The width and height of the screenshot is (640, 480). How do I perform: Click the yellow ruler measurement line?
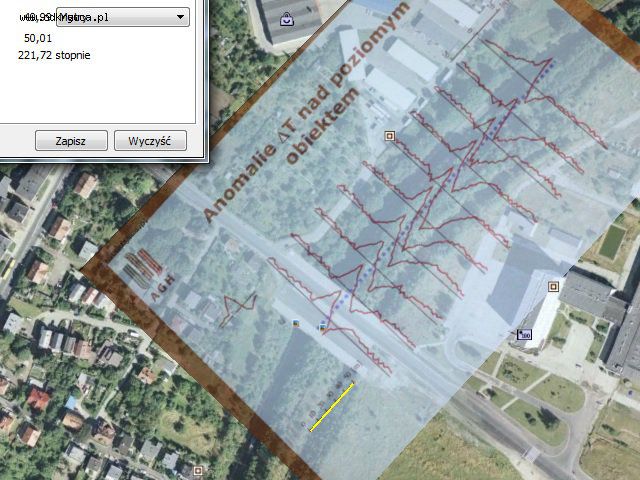pyautogui.click(x=332, y=407)
